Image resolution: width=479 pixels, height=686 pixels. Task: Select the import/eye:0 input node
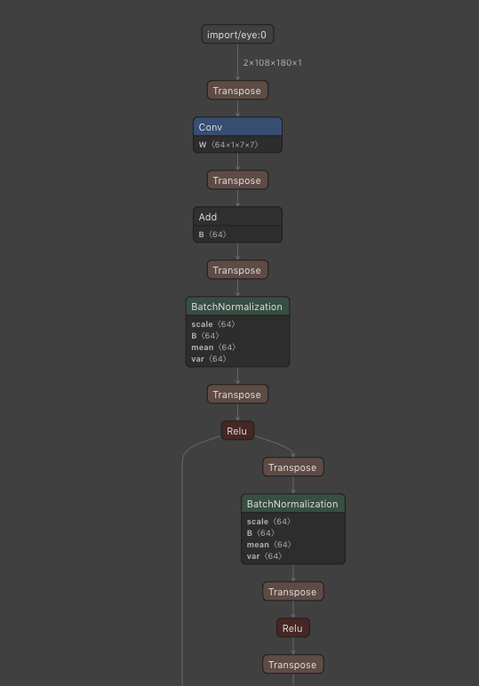238,34
